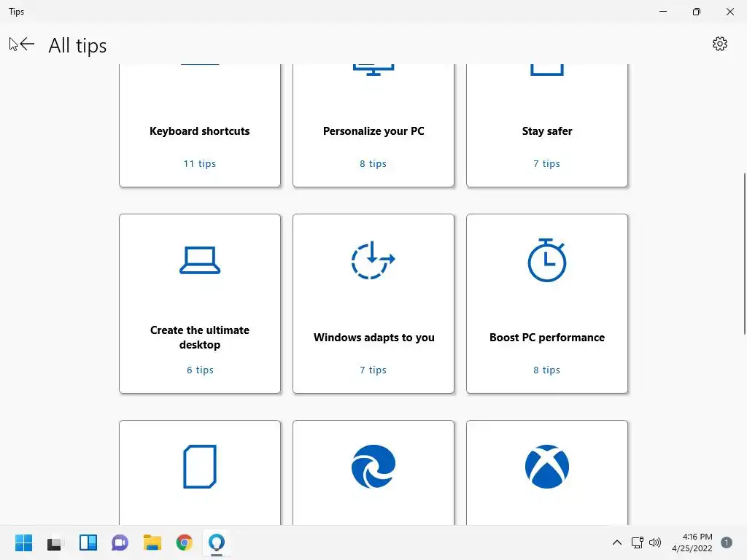
Task: Click 7 tips under Stay safer
Action: [x=547, y=163]
